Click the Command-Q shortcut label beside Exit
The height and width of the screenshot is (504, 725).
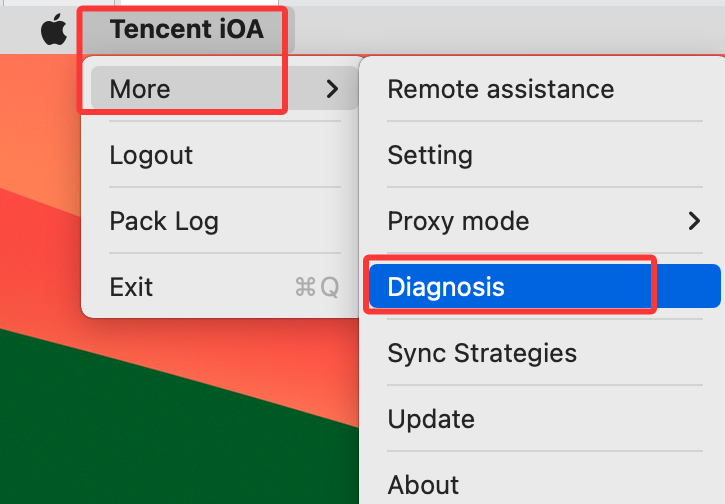point(317,287)
